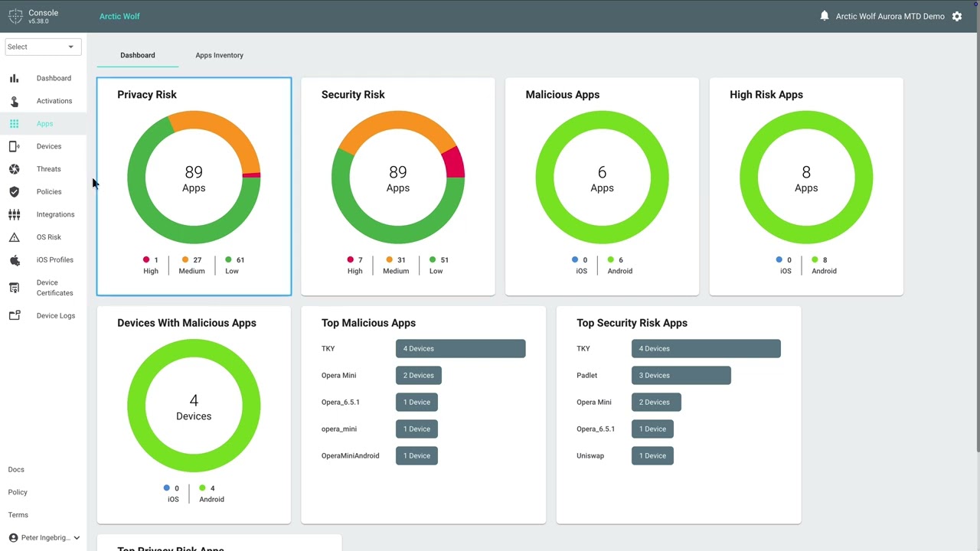Screen dimensions: 980x551
Task: Expand the Peter Ingebrig... user menu
Action: click(44, 538)
